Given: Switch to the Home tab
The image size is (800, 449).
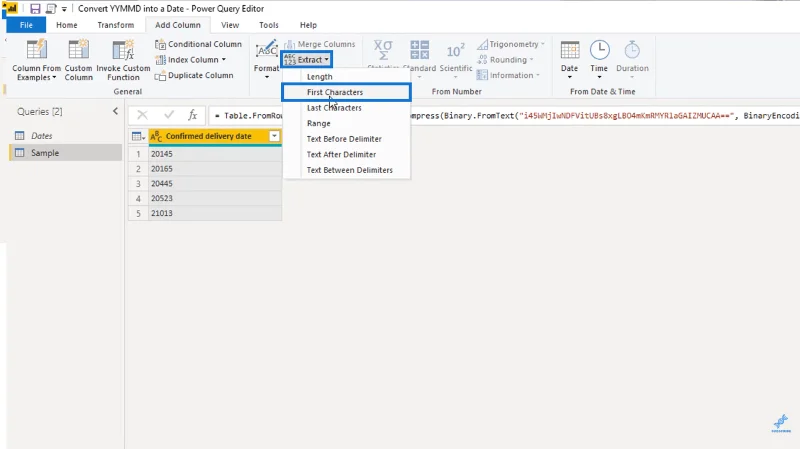Looking at the screenshot, I should coord(67,25).
